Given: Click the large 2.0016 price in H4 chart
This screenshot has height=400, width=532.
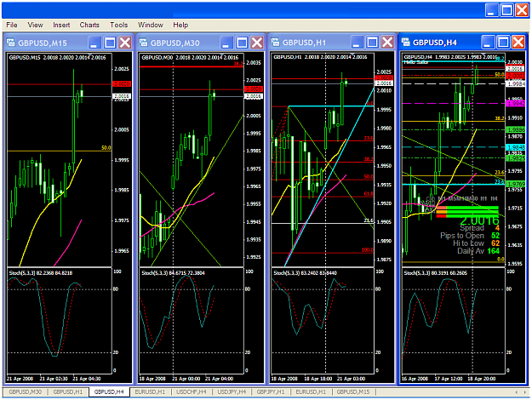Looking at the screenshot, I should pyautogui.click(x=480, y=220).
